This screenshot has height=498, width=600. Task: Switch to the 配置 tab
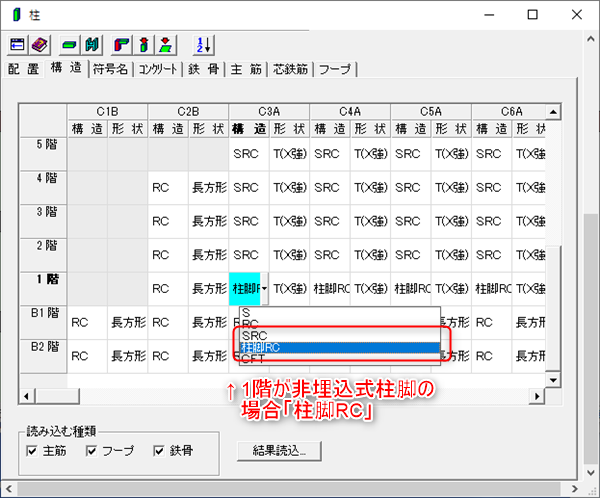pyautogui.click(x=24, y=69)
